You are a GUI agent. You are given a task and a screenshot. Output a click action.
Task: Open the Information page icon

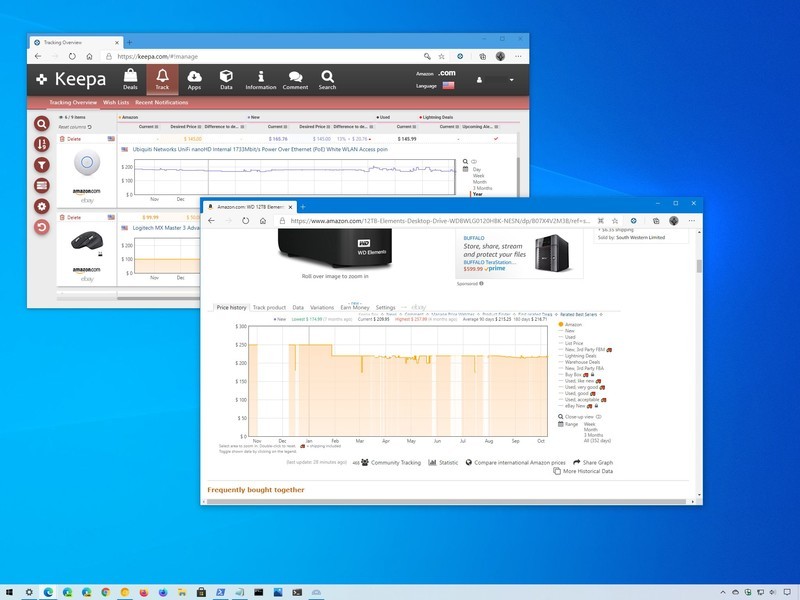(x=260, y=79)
